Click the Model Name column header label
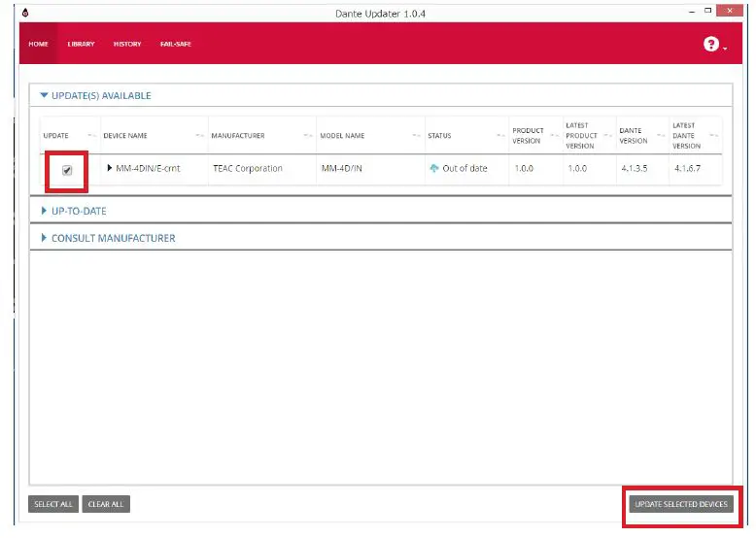 [x=342, y=135]
